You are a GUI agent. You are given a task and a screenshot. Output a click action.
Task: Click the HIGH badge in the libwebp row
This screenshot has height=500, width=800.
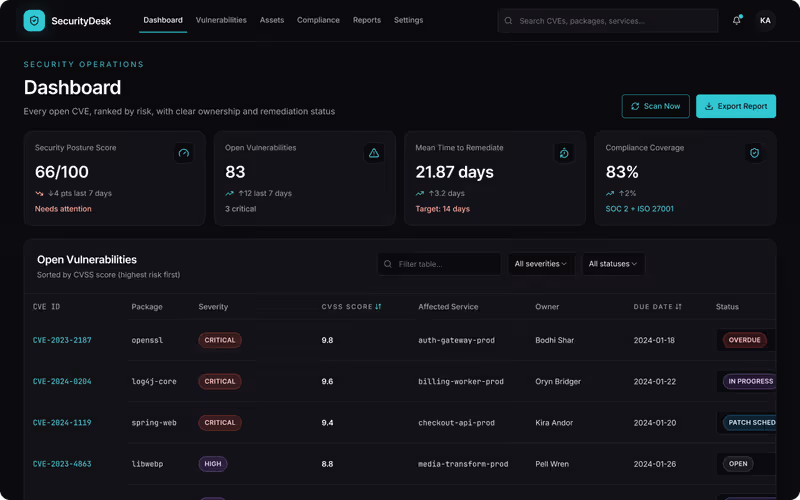213,464
